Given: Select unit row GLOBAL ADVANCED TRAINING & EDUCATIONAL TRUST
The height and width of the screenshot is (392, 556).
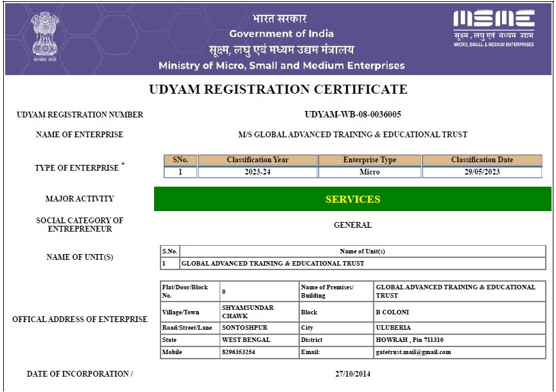Looking at the screenshot, I should tap(362, 263).
